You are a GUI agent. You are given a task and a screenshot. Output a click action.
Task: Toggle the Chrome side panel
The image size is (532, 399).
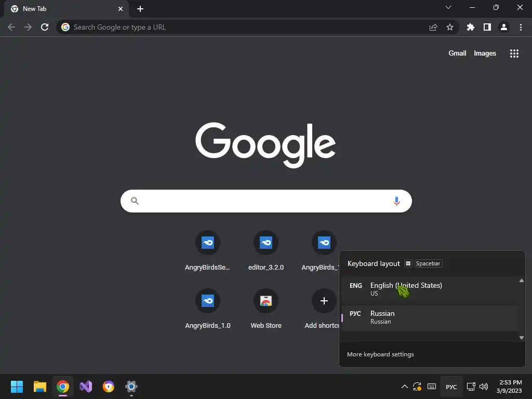(487, 27)
